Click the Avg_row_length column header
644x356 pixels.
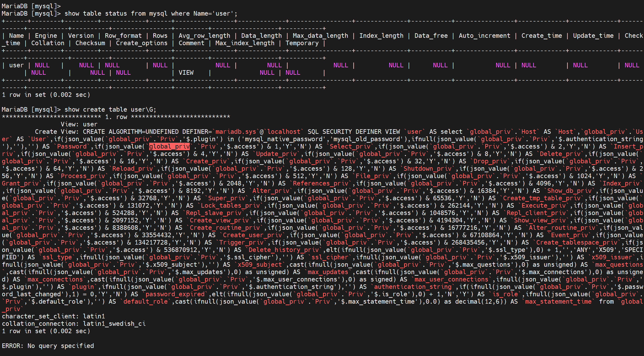[204, 36]
